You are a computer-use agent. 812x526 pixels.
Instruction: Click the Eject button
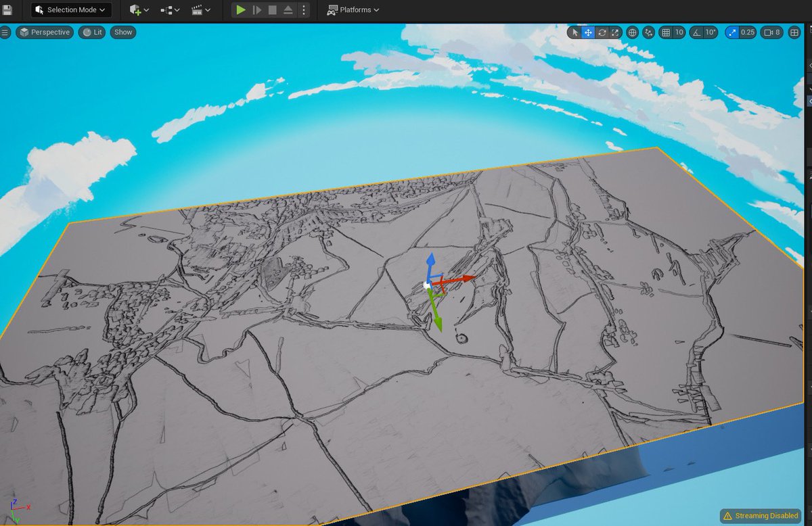[288, 9]
